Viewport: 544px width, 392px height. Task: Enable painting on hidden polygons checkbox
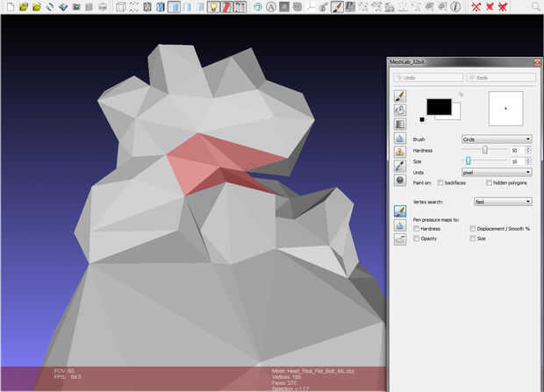tap(489, 182)
